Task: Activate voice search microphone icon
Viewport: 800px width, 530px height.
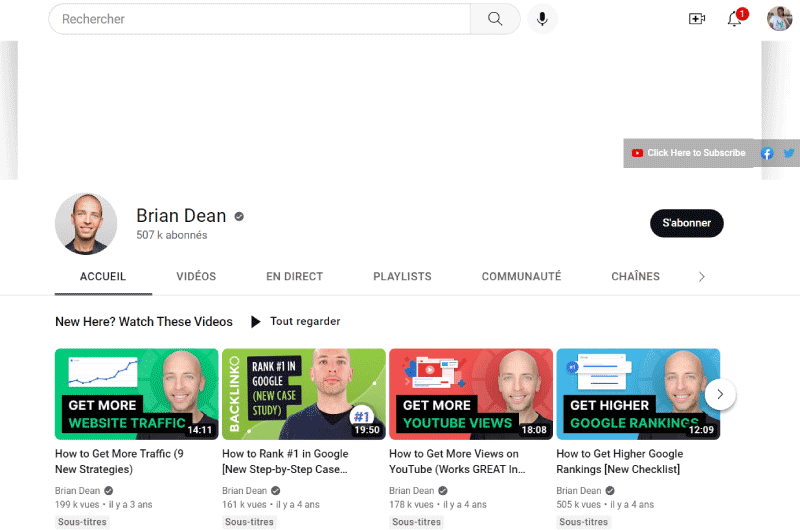Action: (x=542, y=19)
